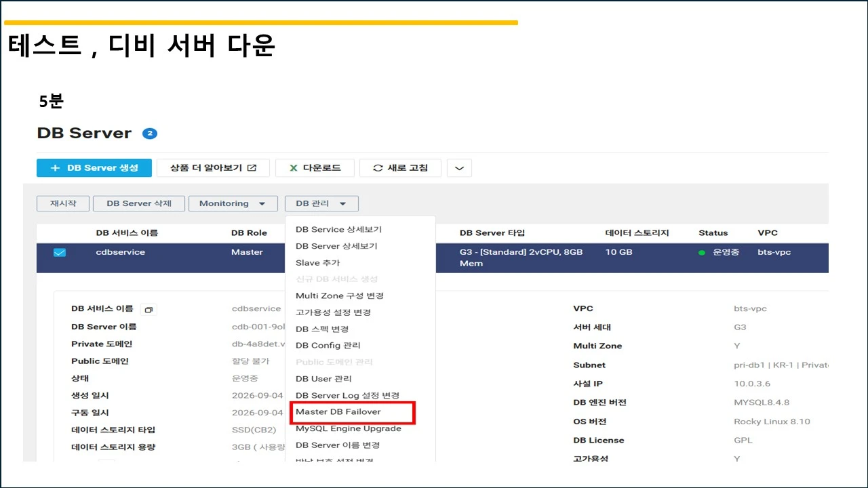Click the external-link icon on 상품 더 알아보기
868x488 pixels.
(252, 168)
